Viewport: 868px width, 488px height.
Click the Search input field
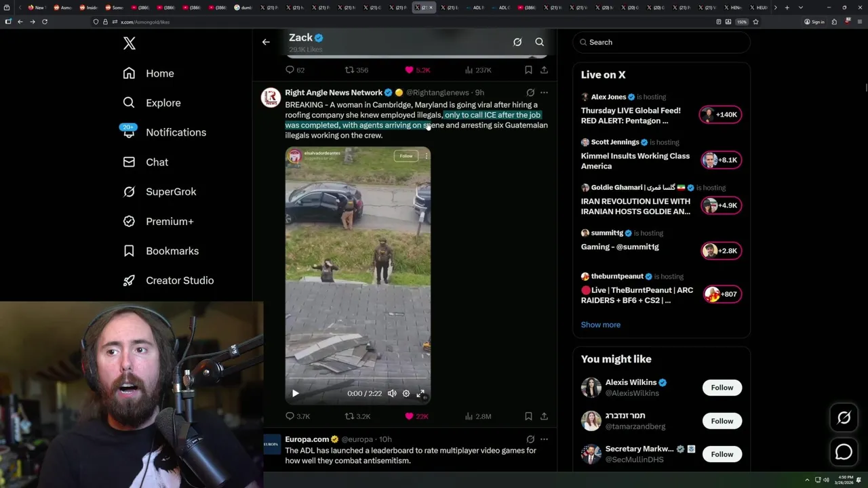[661, 42]
